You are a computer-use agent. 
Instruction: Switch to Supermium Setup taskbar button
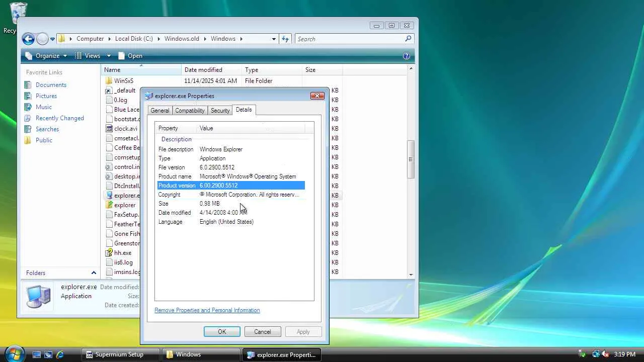[120, 354]
